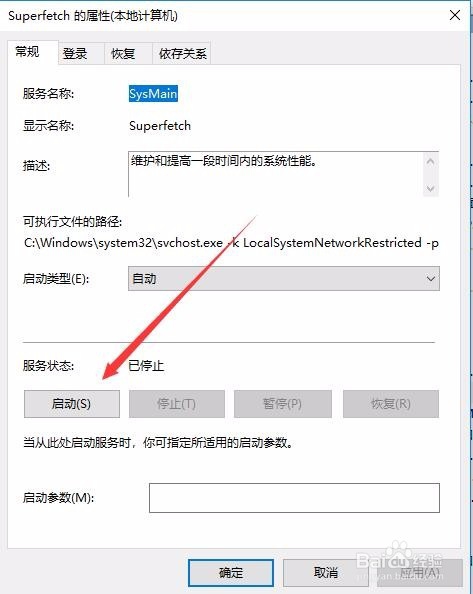Click the description up arrow
Viewport: 473px width, 594px height.
[x=430, y=162]
